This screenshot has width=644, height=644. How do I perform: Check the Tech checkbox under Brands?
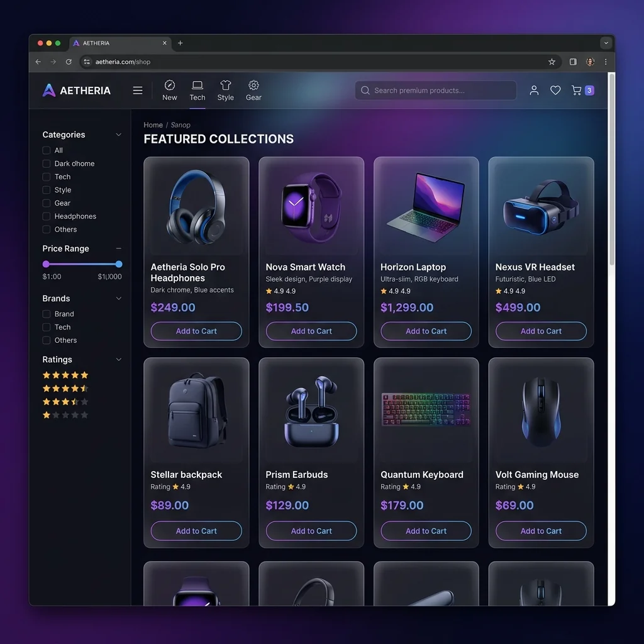click(47, 327)
